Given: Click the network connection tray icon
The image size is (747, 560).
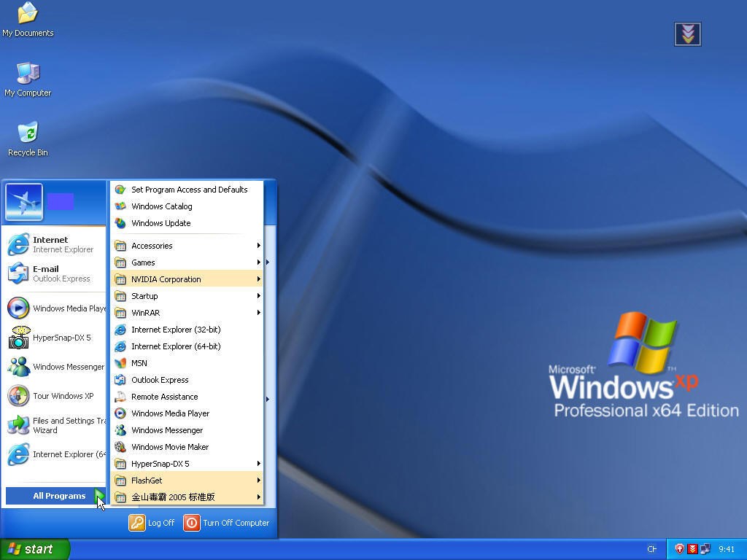Looking at the screenshot, I should tap(705, 549).
